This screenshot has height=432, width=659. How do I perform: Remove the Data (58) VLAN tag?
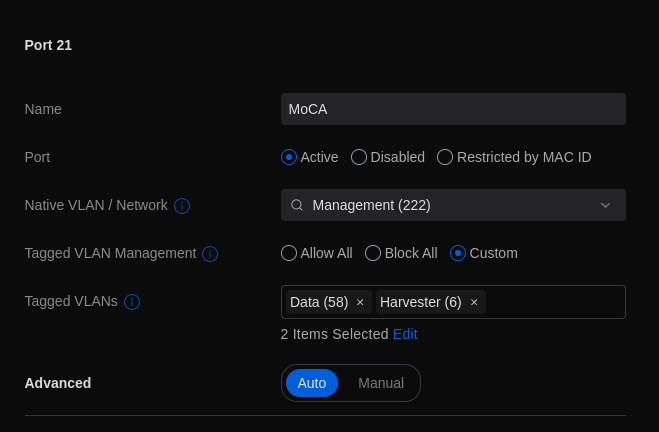[x=360, y=302]
